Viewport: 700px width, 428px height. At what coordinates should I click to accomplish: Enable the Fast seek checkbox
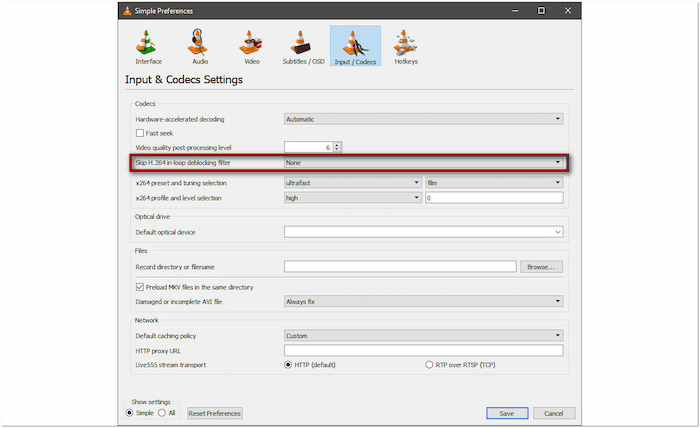pyautogui.click(x=140, y=133)
